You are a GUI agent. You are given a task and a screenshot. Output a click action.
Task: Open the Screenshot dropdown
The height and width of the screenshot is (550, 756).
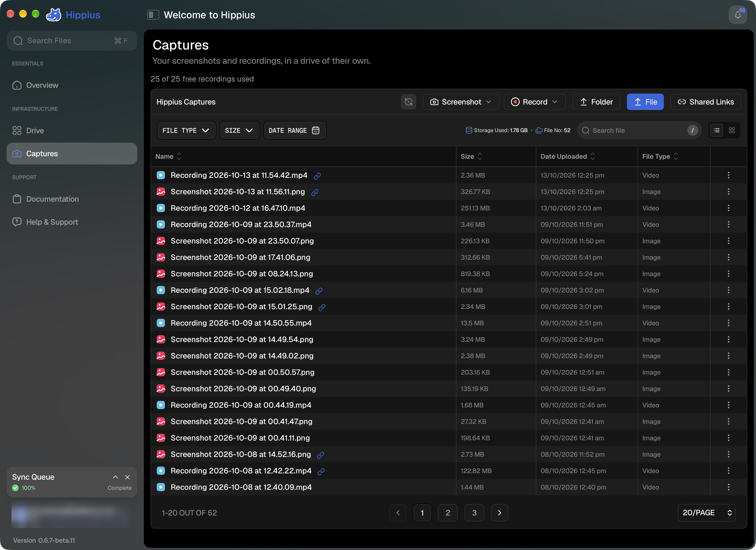tap(461, 102)
